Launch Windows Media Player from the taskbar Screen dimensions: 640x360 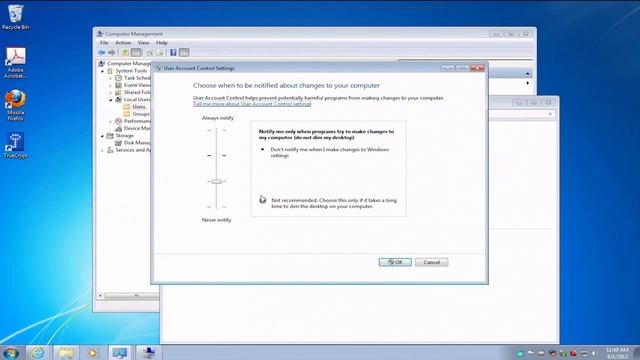click(93, 353)
